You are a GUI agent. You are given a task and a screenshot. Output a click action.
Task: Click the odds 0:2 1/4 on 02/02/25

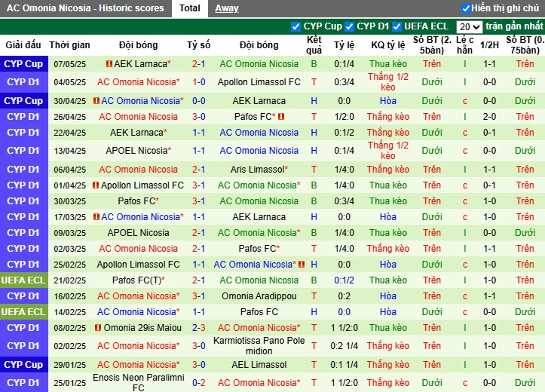coord(344,346)
